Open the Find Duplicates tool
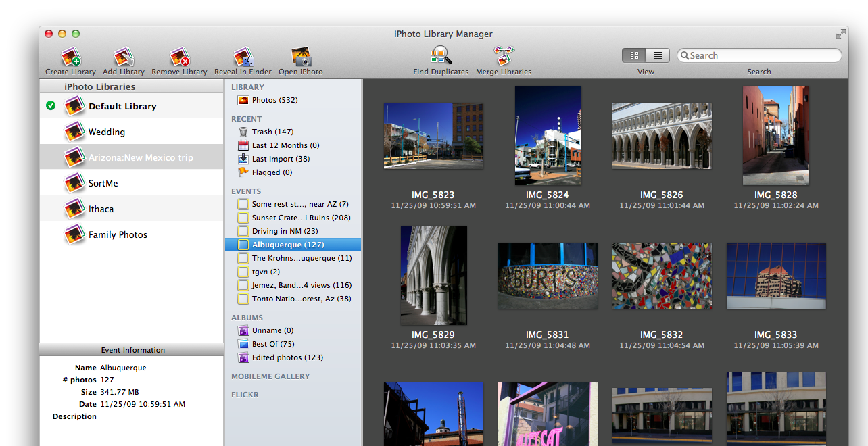Viewport: 868px width, 446px height. click(441, 56)
